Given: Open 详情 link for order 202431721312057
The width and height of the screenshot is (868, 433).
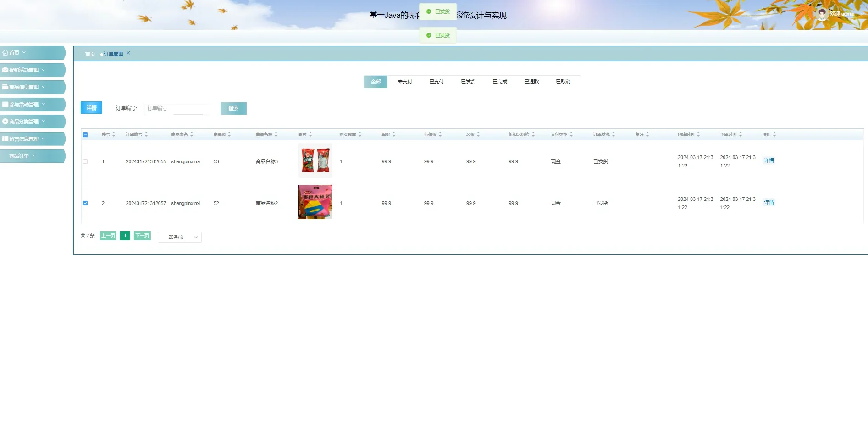Looking at the screenshot, I should pos(769,202).
